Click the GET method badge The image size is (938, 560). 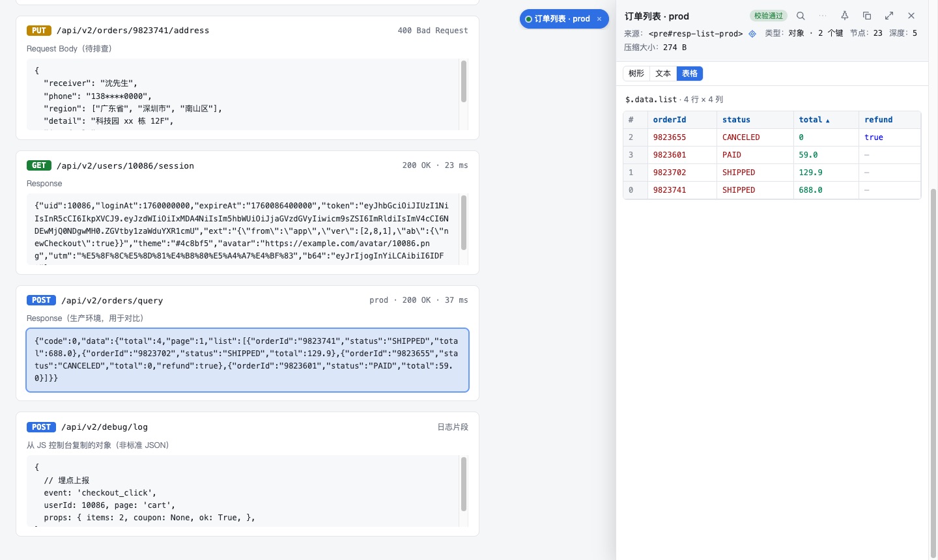39,165
